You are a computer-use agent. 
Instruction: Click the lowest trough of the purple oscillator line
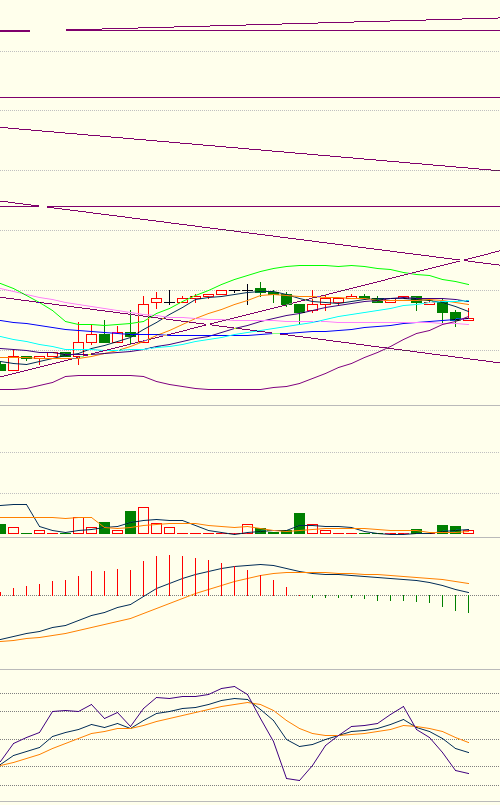pyautogui.click(x=299, y=780)
